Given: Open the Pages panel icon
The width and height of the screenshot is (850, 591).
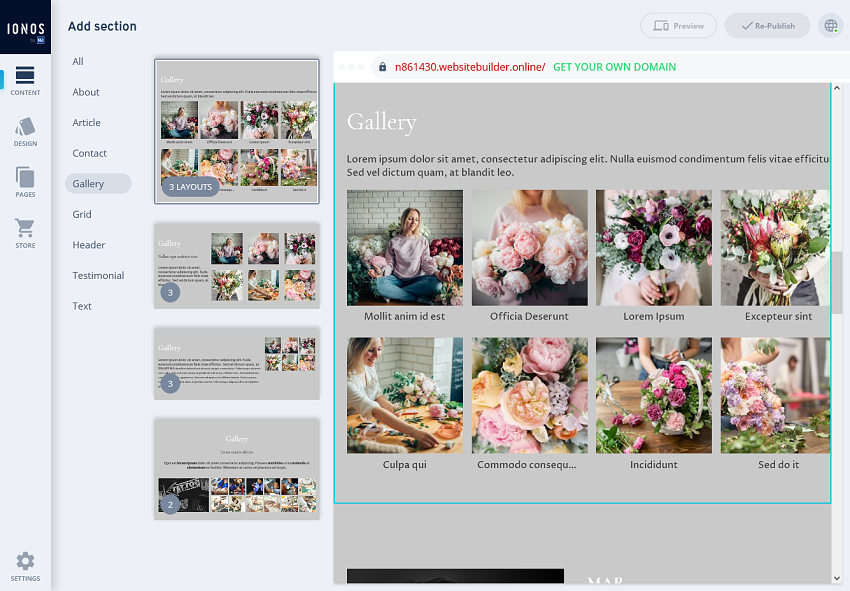Looking at the screenshot, I should pyautogui.click(x=25, y=182).
